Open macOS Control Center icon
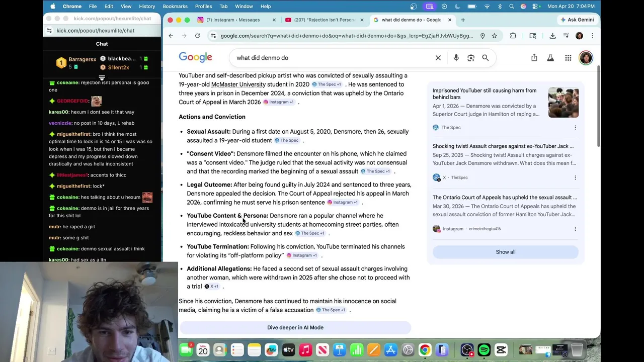Image resolution: width=644 pixels, height=362 pixels. (536, 6)
